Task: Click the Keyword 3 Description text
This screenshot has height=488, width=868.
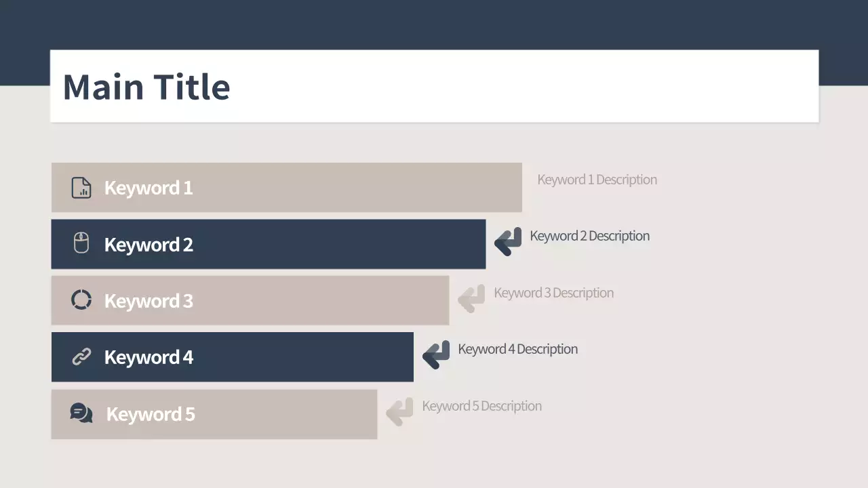Action: 553,293
